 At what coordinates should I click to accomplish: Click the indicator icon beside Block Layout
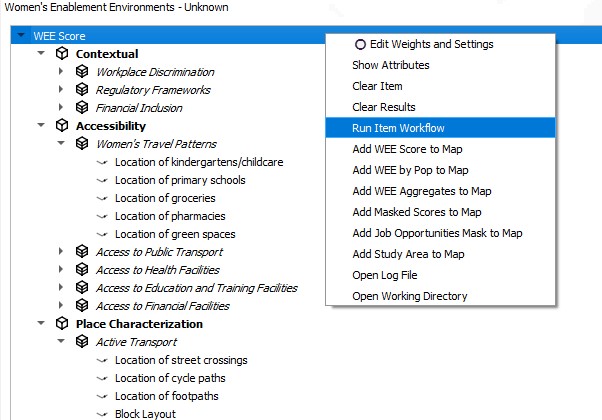point(102,415)
